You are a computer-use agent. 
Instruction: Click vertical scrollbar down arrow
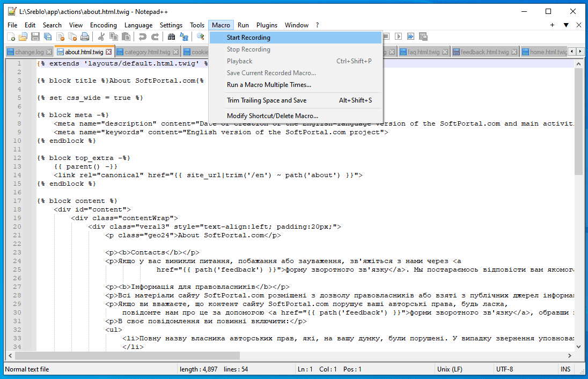[578, 347]
